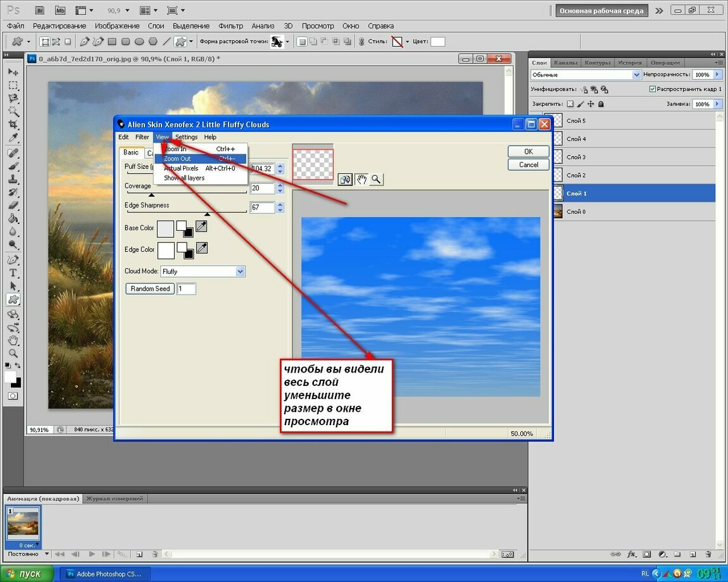Open the tool preset picker dropdown

coord(28,42)
